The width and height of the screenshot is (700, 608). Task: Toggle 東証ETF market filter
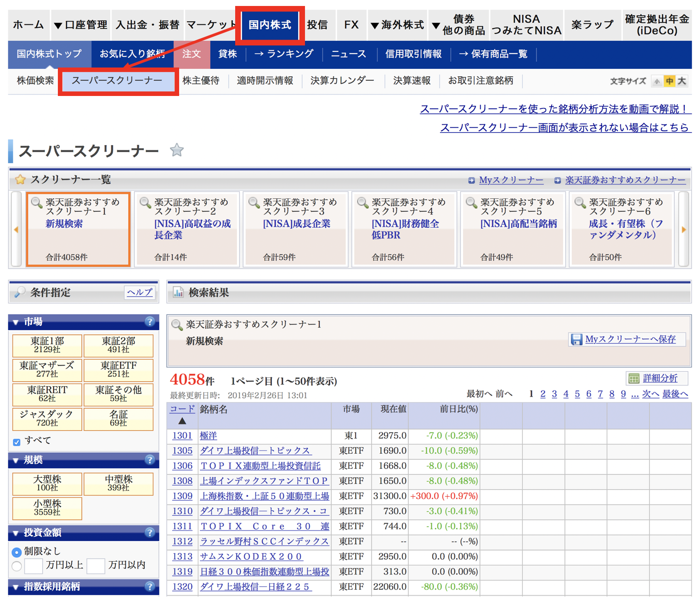pos(119,370)
